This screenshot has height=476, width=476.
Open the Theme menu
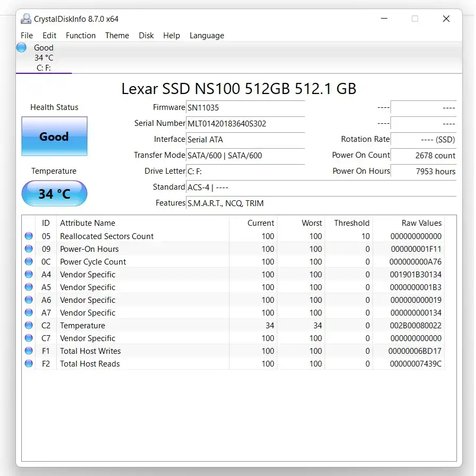[x=117, y=36]
